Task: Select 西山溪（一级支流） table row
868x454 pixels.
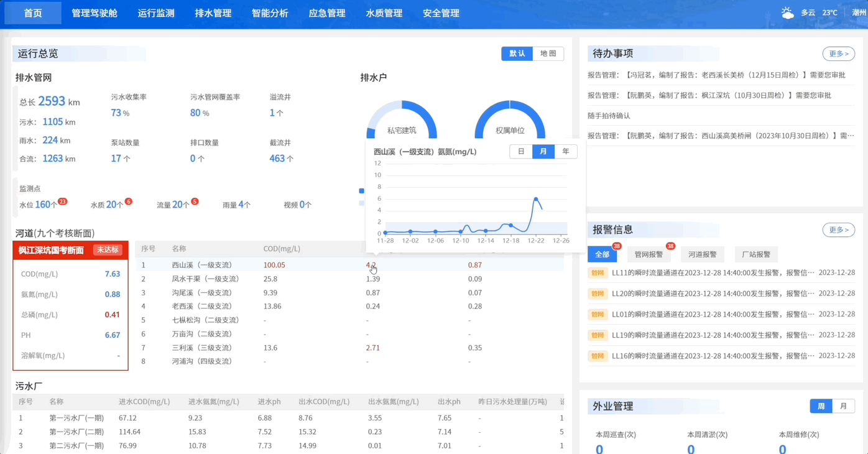Action: click(x=349, y=265)
